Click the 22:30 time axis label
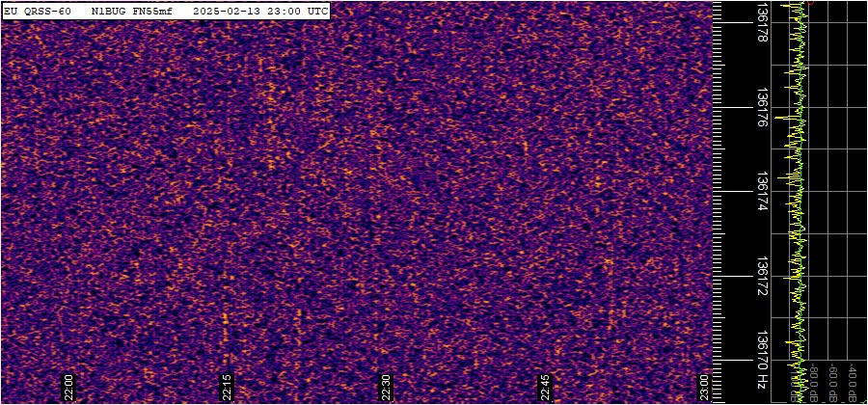Screen dimensions: 868x405 (387, 387)
